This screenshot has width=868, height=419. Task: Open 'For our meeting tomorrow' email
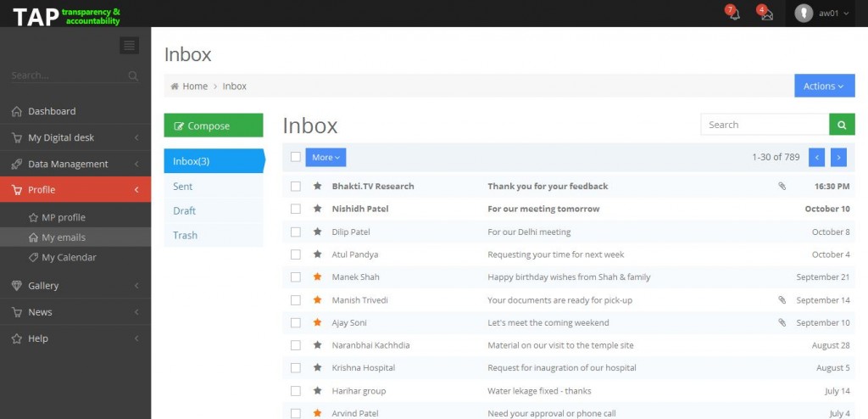coord(543,209)
